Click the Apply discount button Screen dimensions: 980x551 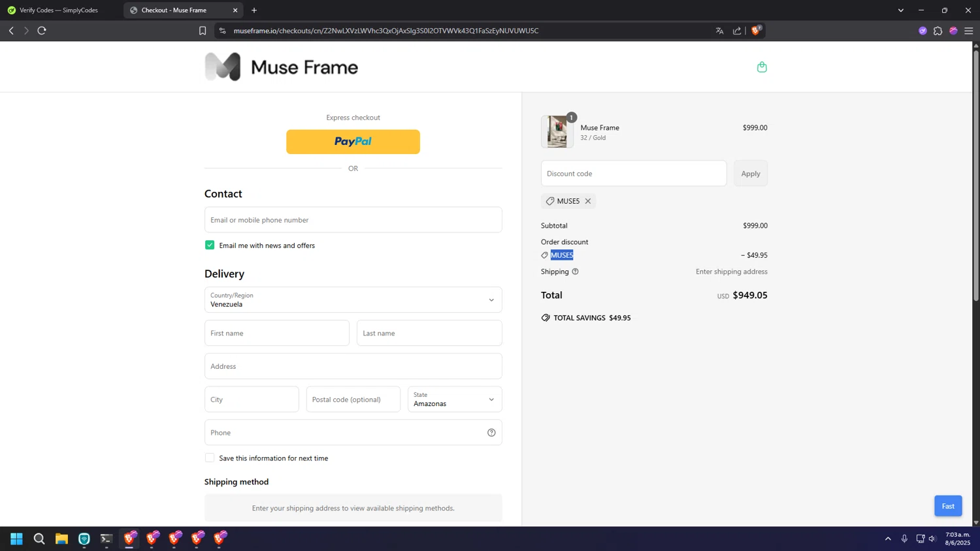(x=751, y=173)
